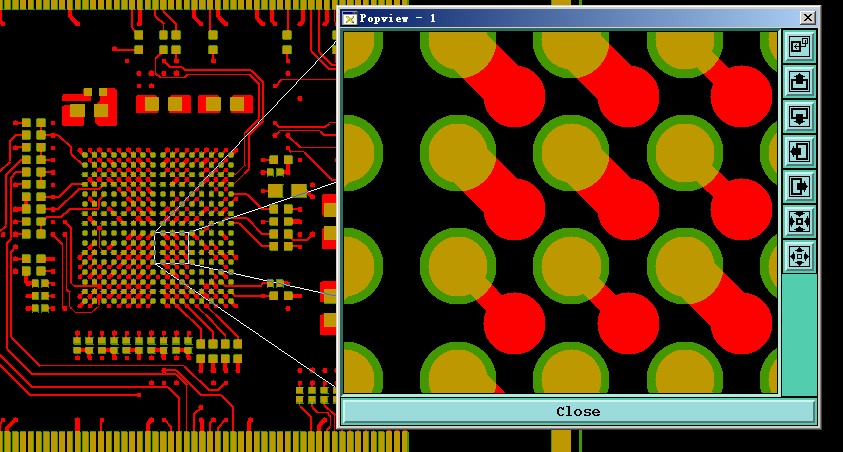Image resolution: width=843 pixels, height=452 pixels.
Task: Click the zoom-in (arrows inward) icon in Popview
Action: click(799, 221)
